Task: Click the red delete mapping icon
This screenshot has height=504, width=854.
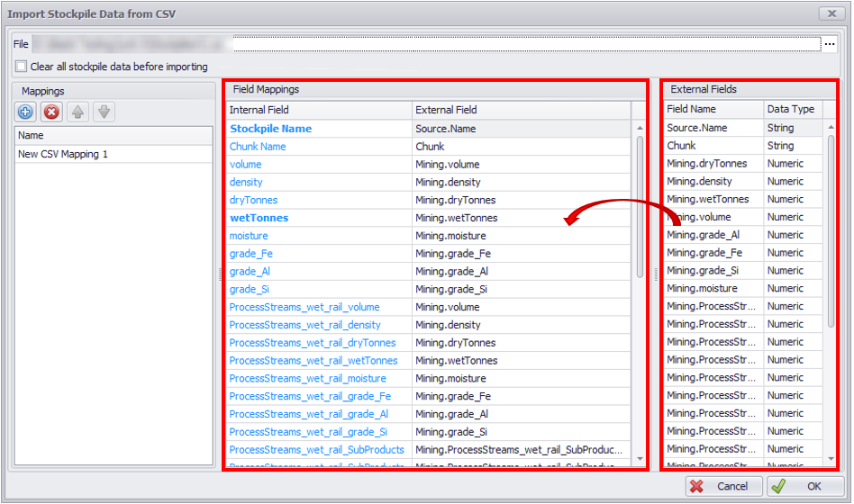Action: 51,112
